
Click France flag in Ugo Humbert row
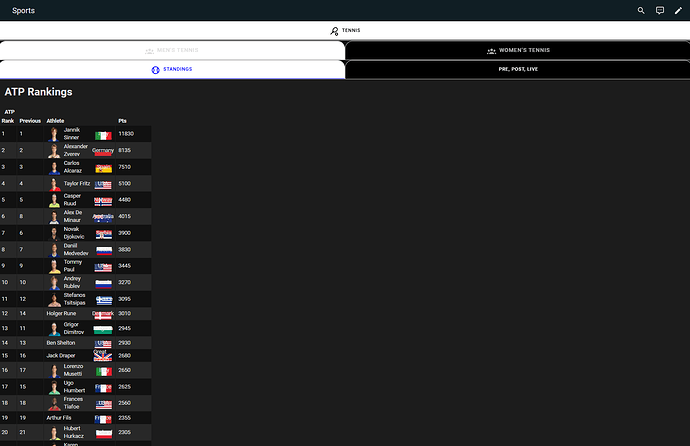[103, 388]
